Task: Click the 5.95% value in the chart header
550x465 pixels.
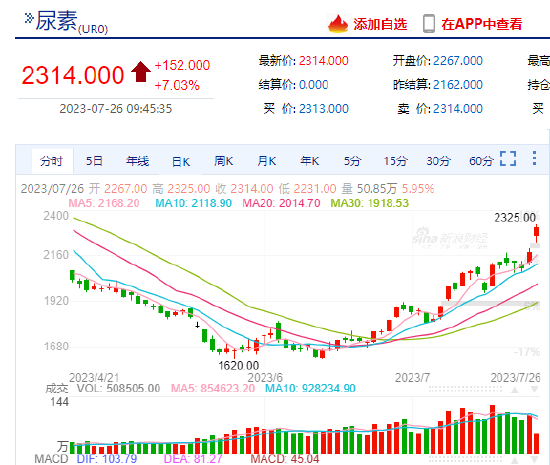Action: [x=418, y=189]
